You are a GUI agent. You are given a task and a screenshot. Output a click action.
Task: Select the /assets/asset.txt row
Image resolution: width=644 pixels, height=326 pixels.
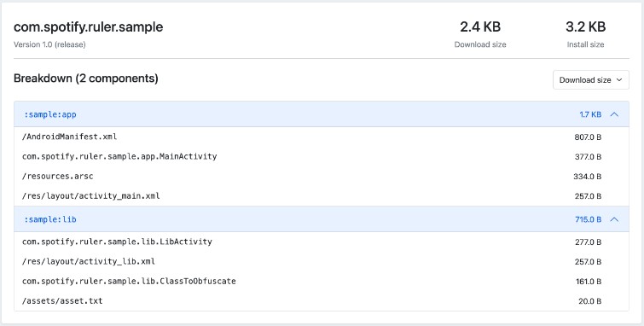322,301
